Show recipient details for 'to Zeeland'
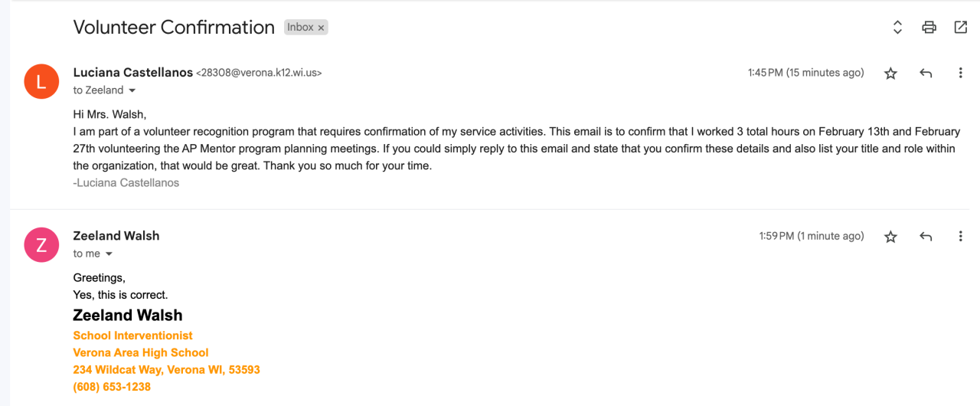Screen dimensions: 980x406 pyautogui.click(x=132, y=90)
